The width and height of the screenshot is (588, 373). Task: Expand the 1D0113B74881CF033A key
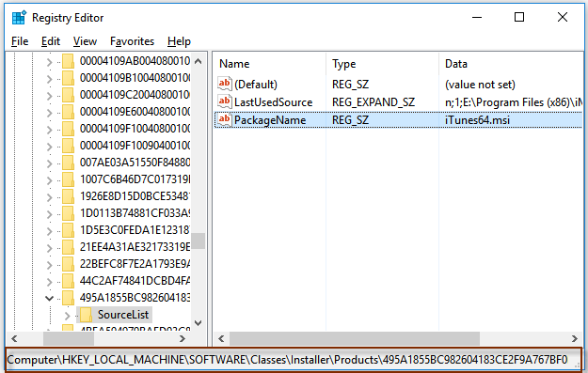pos(49,214)
